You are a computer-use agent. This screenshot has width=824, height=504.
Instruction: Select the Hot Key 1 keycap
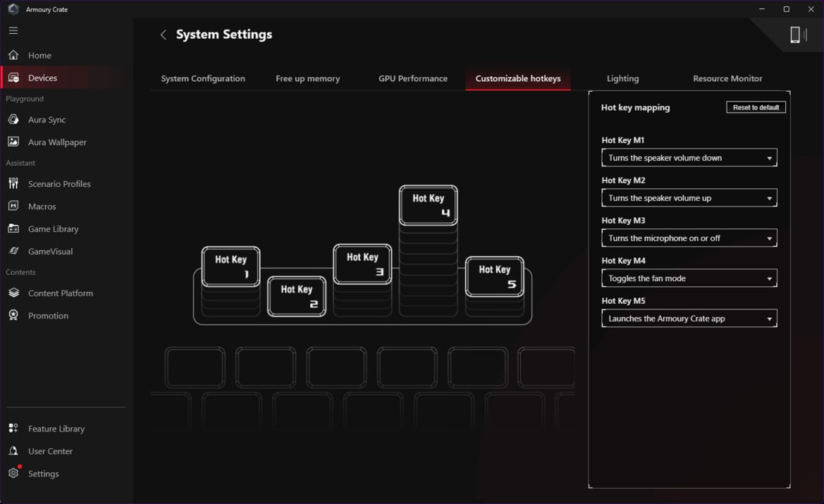coord(230,266)
